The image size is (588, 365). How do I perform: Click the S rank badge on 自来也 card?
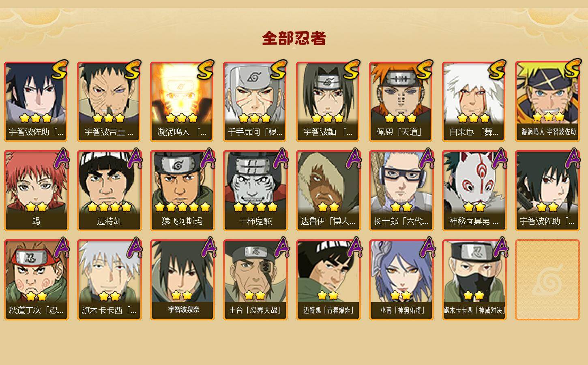497,70
